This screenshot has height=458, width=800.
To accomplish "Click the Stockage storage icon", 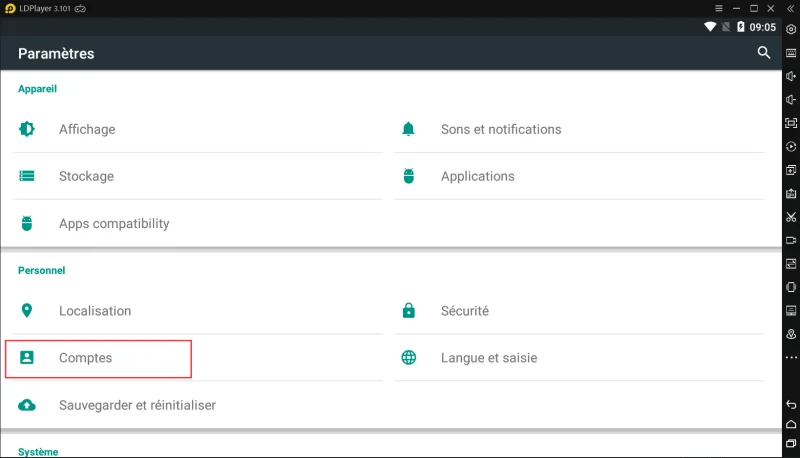I will pyautogui.click(x=27, y=176).
